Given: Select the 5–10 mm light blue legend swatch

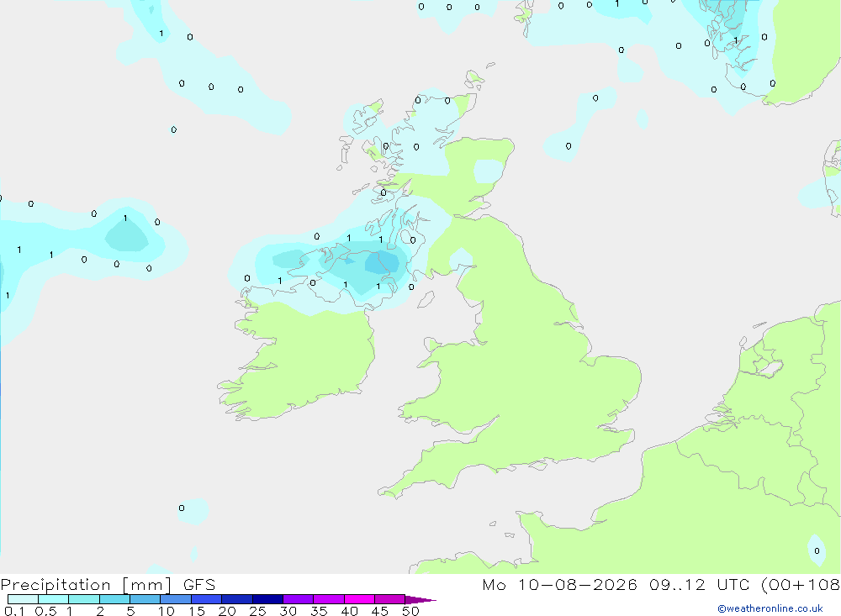Looking at the screenshot, I should click(145, 599).
